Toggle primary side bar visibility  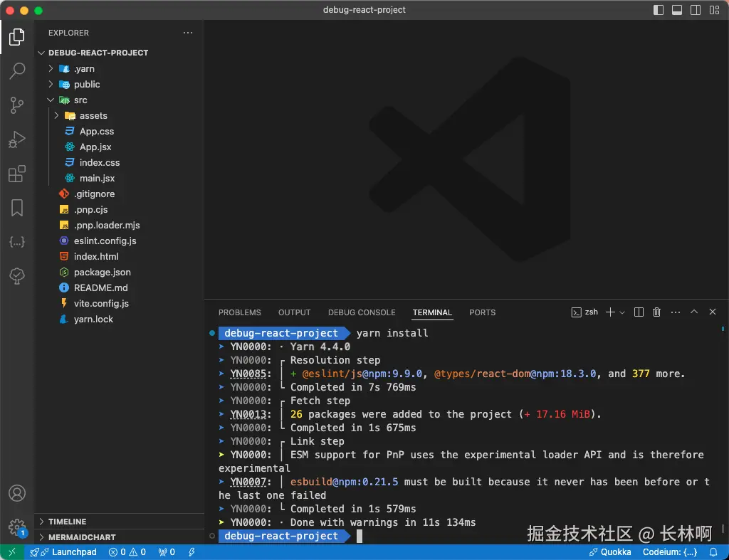[659, 10]
